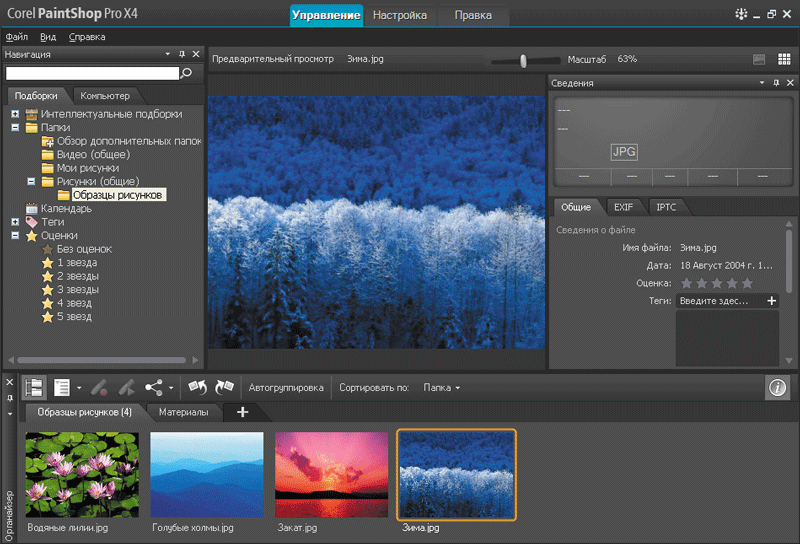Viewport: 800px width, 544px height.
Task: Switch to the EXIF tab
Action: [624, 207]
